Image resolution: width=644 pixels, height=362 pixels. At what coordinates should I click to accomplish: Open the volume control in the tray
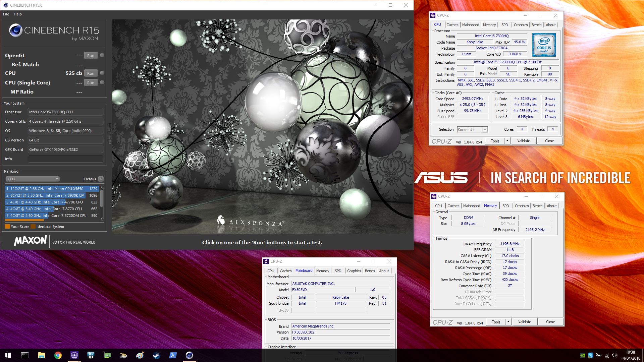(614, 355)
